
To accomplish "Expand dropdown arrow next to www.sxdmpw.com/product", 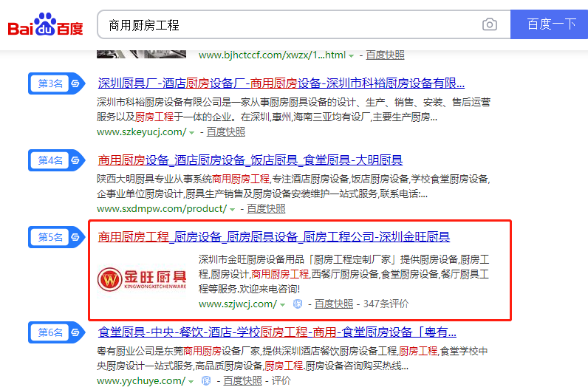I will coord(233,210).
